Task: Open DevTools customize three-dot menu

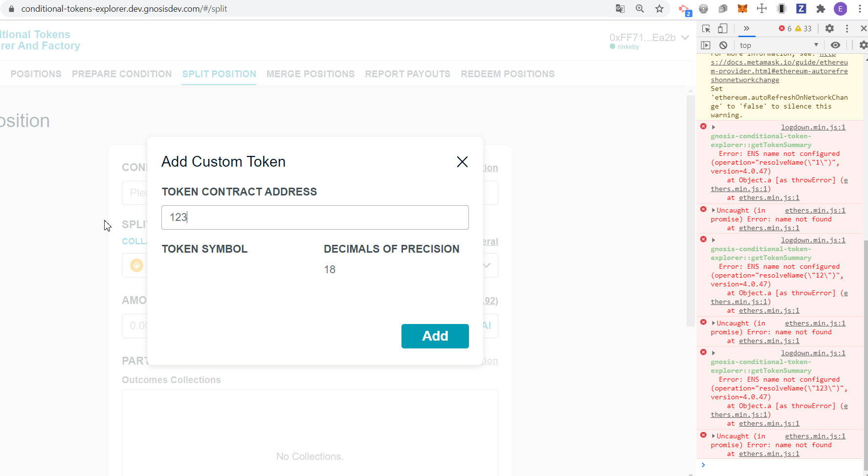Action: pos(847,28)
